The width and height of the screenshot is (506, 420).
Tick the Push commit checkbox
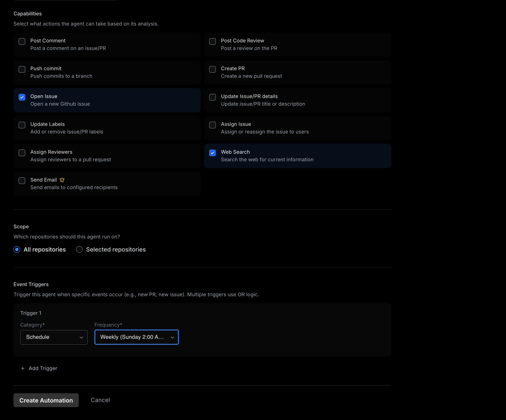point(22,69)
